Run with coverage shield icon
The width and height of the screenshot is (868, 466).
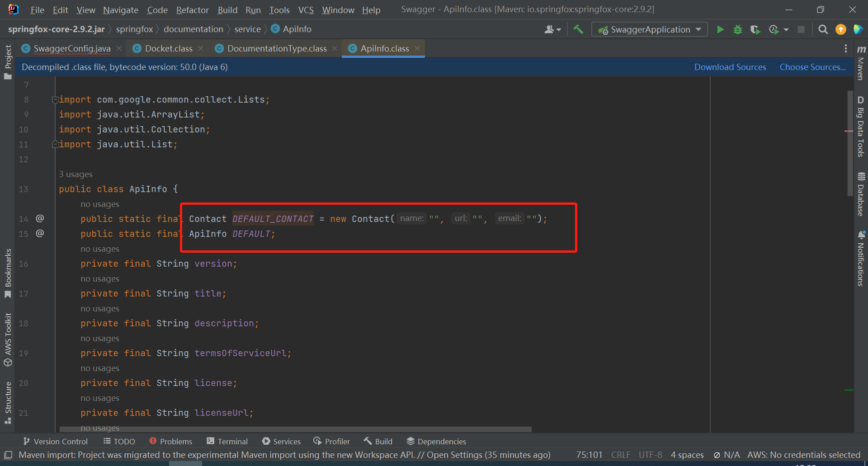755,29
